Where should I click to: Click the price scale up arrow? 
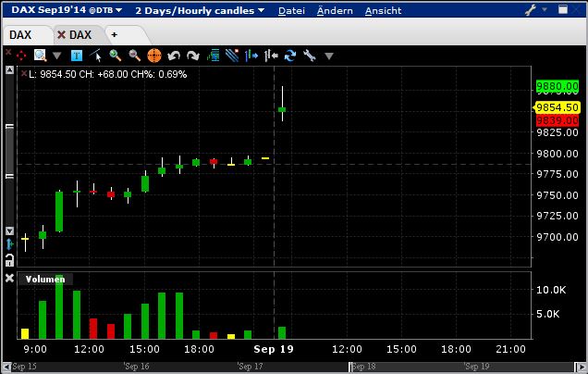pos(10,69)
